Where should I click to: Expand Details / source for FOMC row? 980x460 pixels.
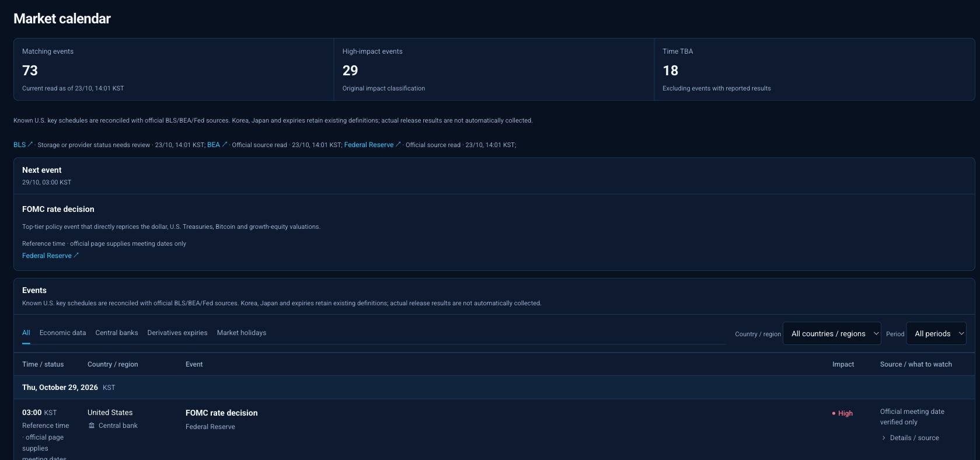pos(910,438)
